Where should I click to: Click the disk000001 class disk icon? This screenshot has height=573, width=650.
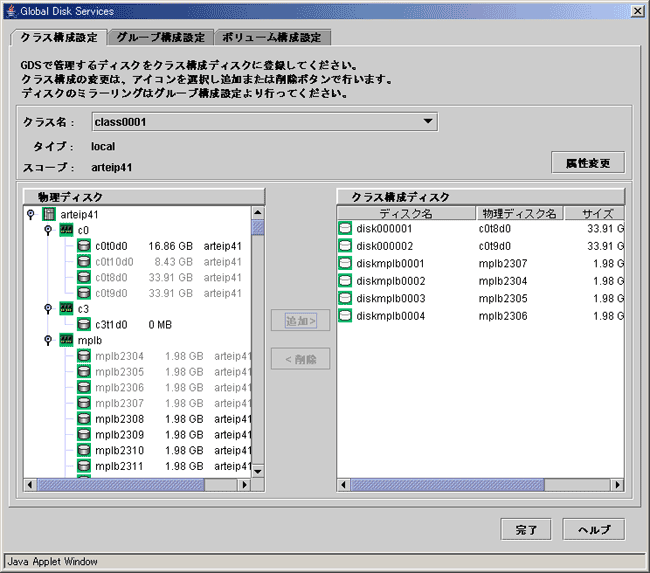[345, 228]
